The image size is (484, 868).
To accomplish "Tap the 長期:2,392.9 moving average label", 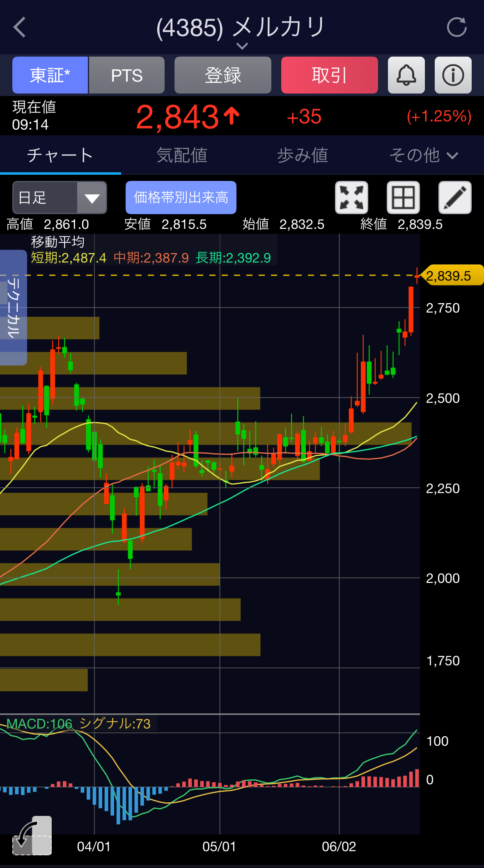I will (x=233, y=258).
